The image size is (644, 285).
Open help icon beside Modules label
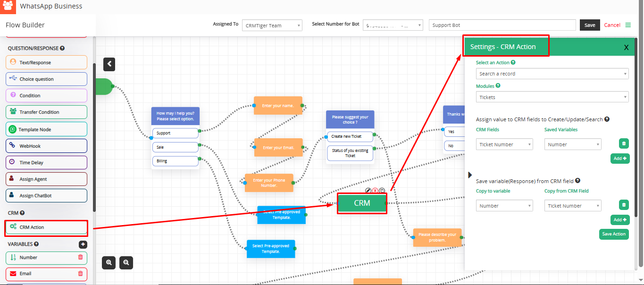[498, 86]
